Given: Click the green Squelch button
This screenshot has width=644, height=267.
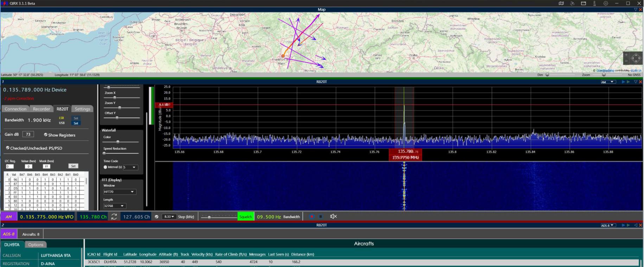Looking at the screenshot, I should (x=245, y=217).
